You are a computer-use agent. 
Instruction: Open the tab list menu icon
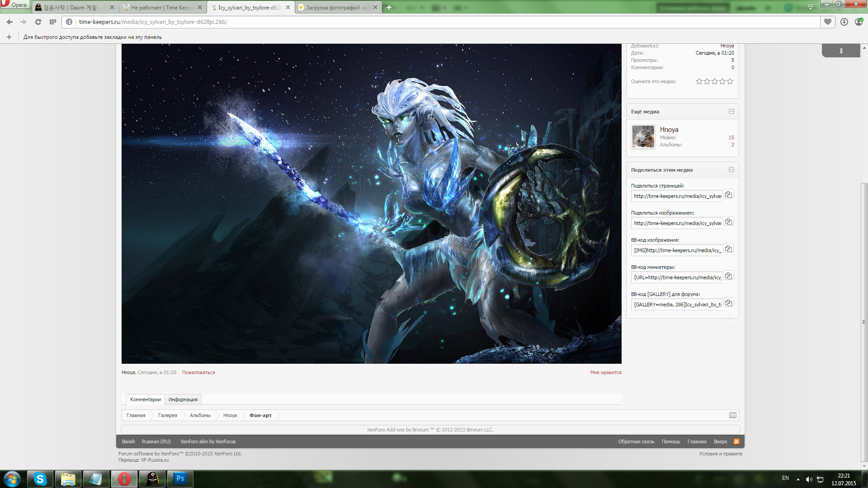point(810,7)
